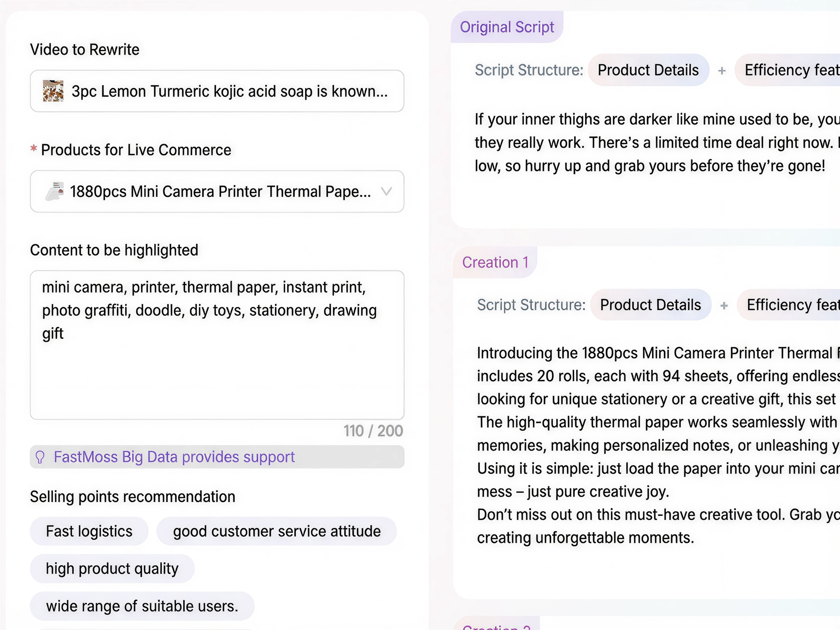
Task: Toggle good customer service attitude chip
Action: [277, 531]
